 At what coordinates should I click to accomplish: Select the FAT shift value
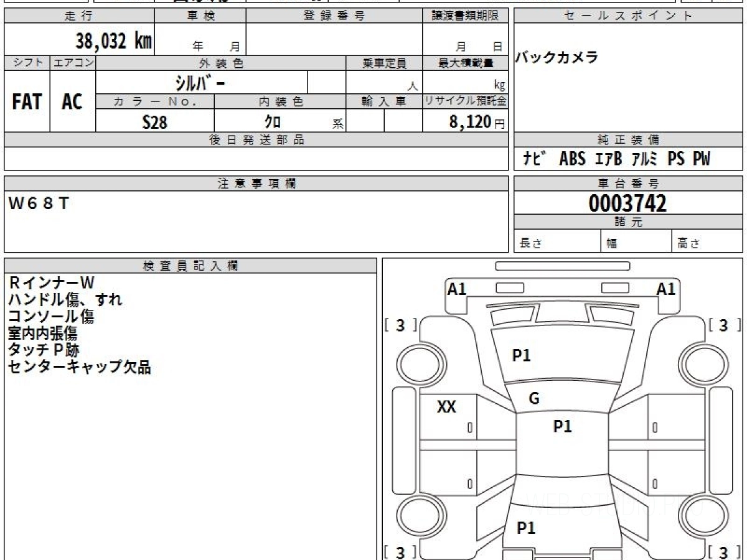(x=27, y=102)
